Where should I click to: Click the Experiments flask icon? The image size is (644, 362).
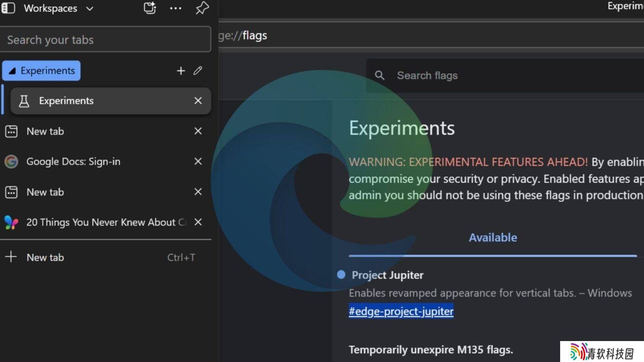[x=24, y=101]
